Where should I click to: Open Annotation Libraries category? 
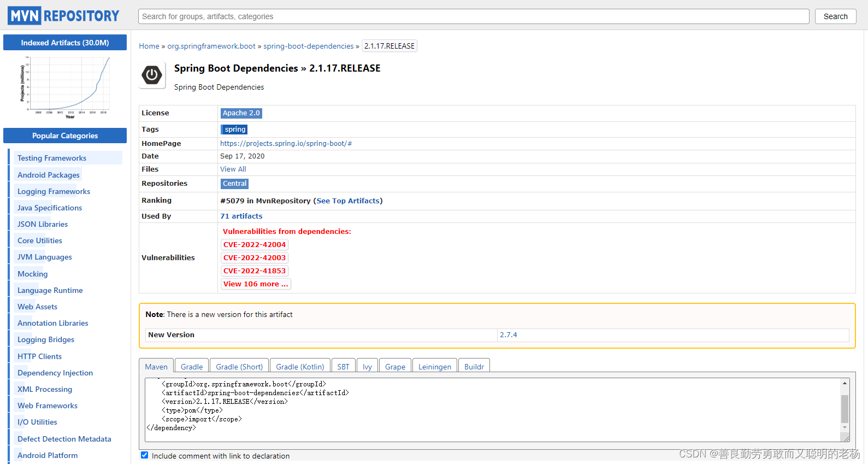(x=53, y=323)
